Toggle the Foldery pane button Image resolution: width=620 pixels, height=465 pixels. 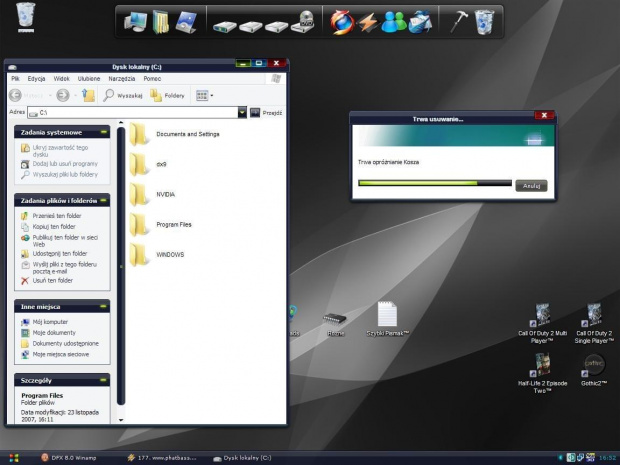(x=167, y=95)
